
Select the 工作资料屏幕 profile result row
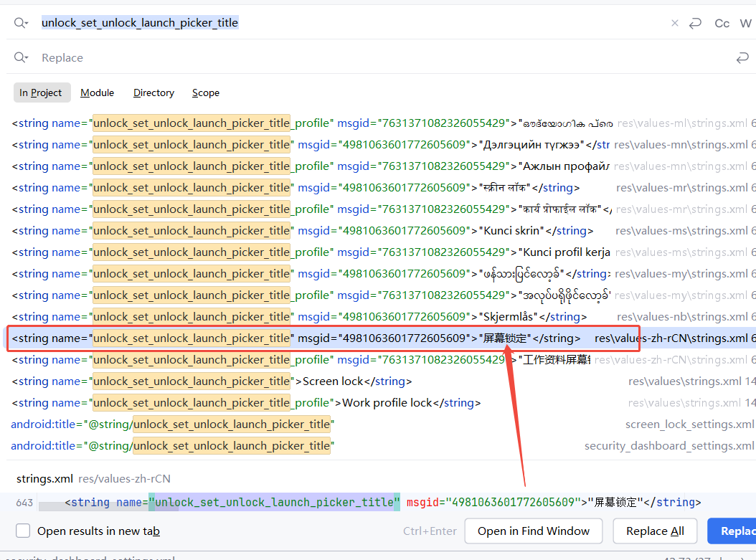pyautogui.click(x=381, y=360)
